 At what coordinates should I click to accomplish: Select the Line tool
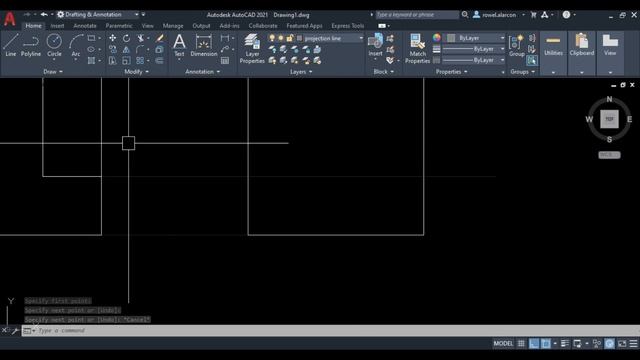pyautogui.click(x=11, y=45)
